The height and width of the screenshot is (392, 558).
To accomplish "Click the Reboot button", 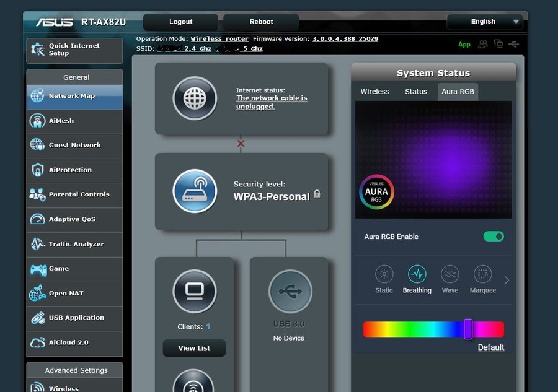I will pos(261,22).
